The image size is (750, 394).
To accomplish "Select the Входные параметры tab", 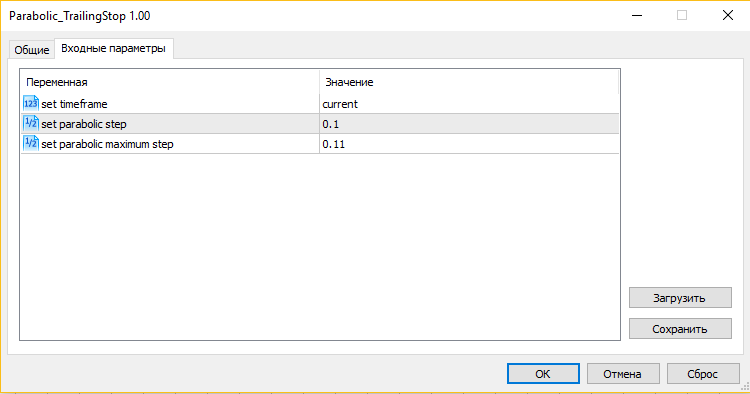I will [113, 48].
